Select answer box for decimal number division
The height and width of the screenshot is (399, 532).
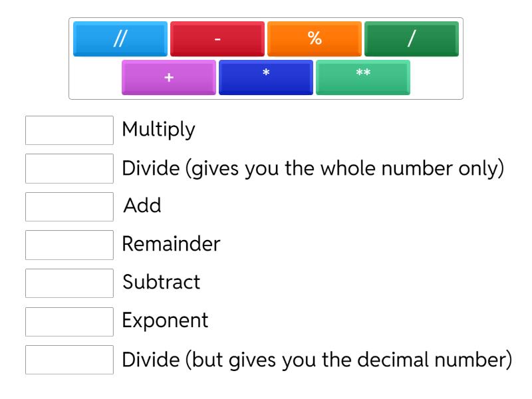[x=69, y=359]
